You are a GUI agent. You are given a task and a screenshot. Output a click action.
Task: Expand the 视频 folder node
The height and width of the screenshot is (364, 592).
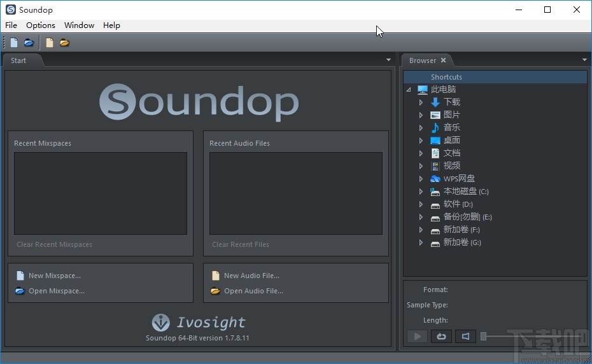coord(421,166)
